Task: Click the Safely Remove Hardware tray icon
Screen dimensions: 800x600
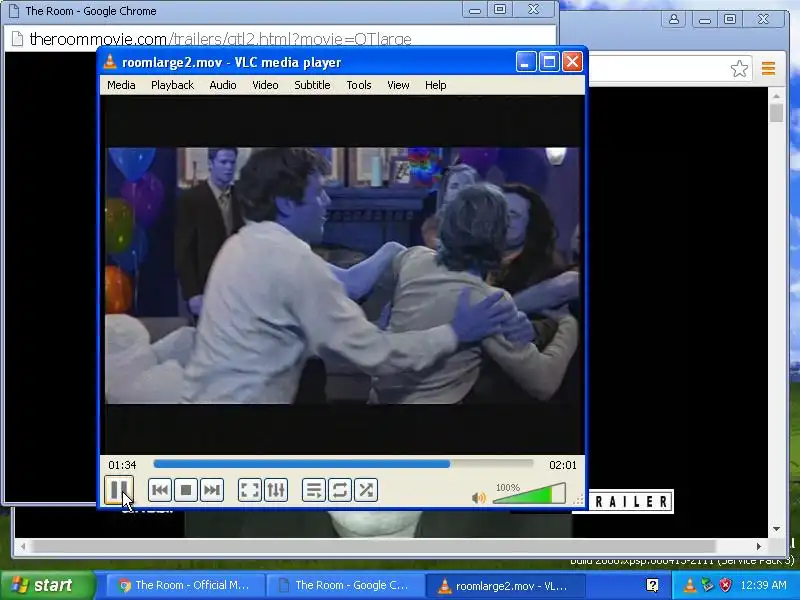Action: coord(707,585)
